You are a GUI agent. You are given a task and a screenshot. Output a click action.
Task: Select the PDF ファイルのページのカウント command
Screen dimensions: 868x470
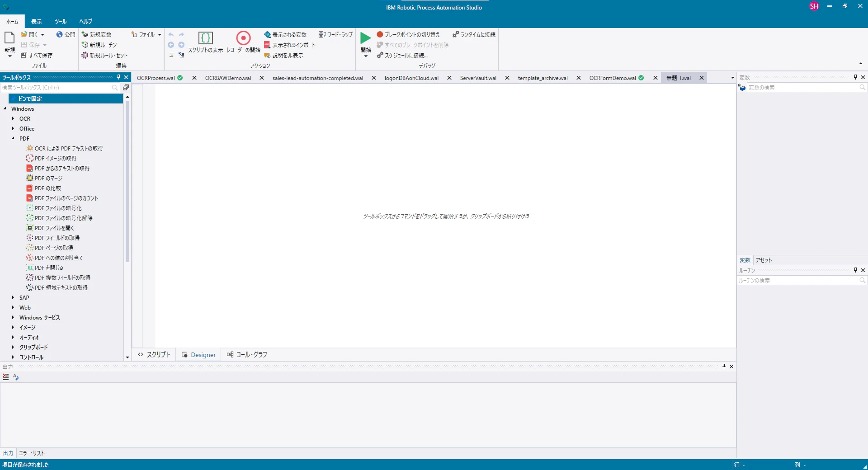(x=62, y=198)
